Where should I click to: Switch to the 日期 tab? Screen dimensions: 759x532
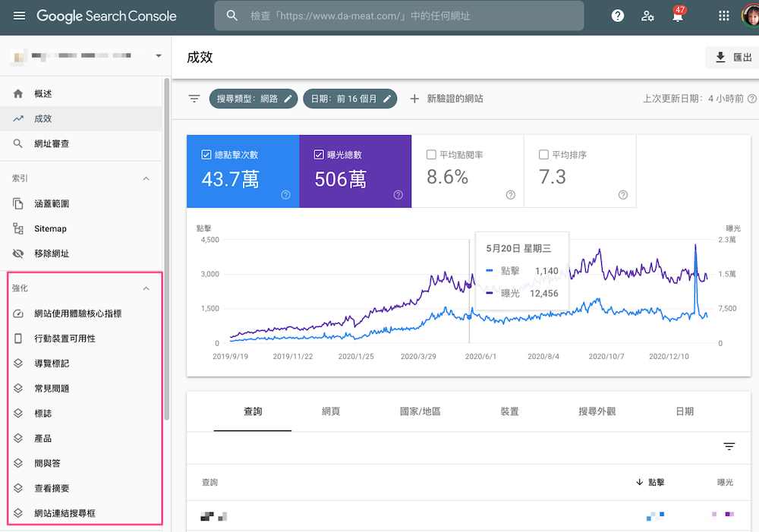click(685, 411)
